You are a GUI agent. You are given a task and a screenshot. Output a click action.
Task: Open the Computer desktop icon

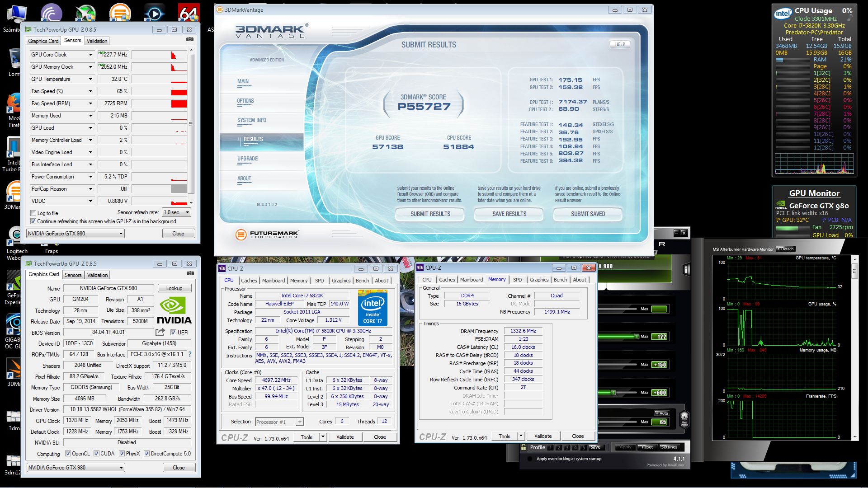tap(16, 14)
